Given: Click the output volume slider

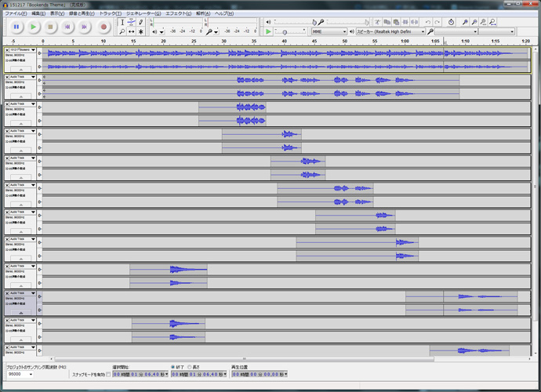Looking at the screenshot, I should [x=296, y=22].
